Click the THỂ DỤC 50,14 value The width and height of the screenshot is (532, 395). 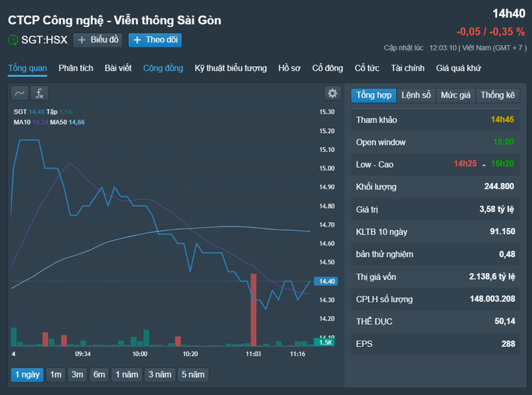tap(505, 321)
